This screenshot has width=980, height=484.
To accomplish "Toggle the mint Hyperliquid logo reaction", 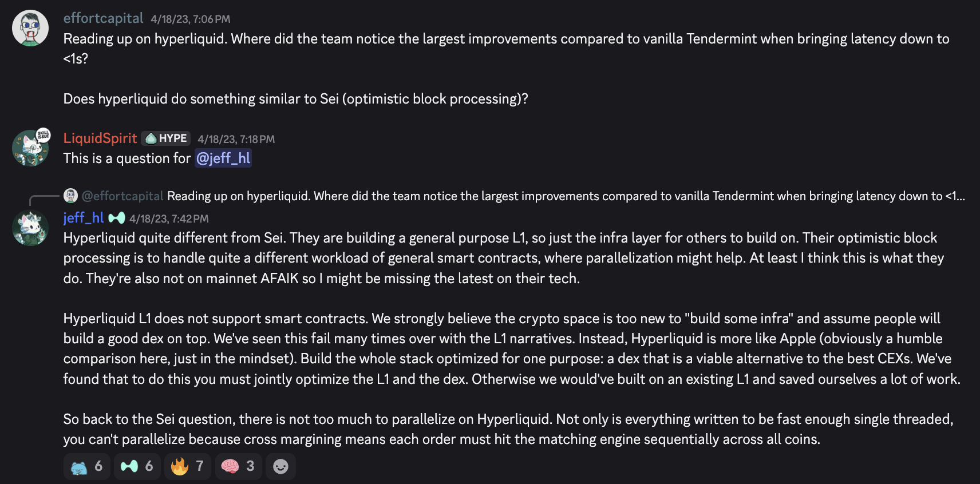I will [x=137, y=466].
